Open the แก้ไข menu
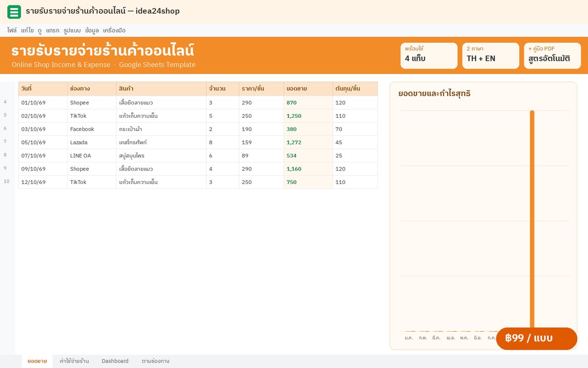This screenshot has width=588, height=368. coord(27,30)
